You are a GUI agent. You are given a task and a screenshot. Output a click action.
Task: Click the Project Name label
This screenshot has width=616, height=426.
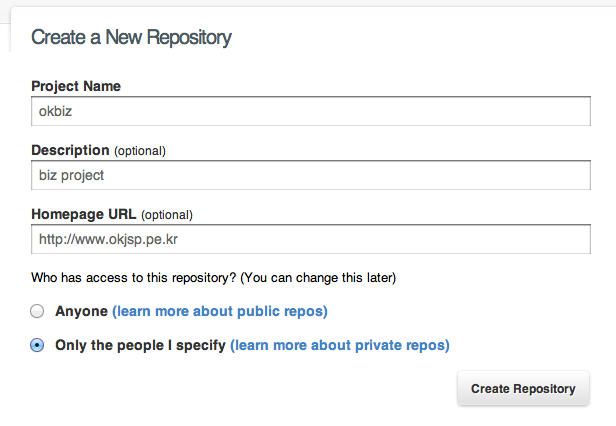[x=76, y=86]
